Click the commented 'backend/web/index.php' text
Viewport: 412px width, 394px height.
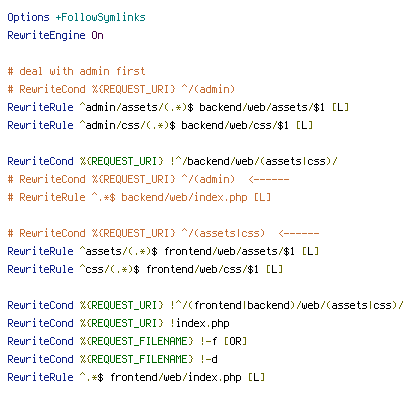184,197
